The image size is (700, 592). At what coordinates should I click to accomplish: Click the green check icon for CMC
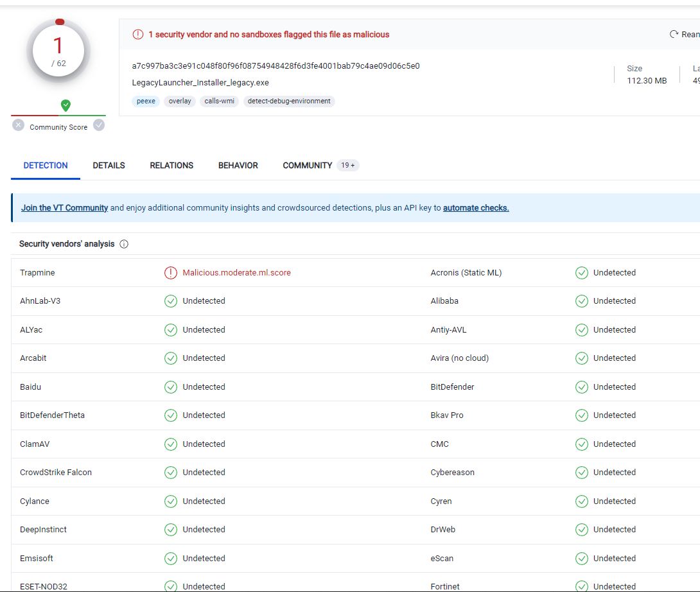tap(581, 444)
